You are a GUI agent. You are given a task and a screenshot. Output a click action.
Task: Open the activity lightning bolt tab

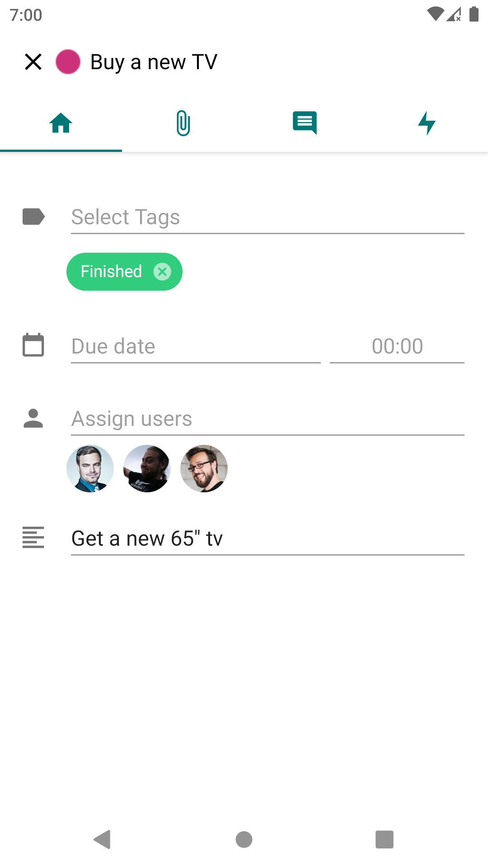tap(427, 123)
